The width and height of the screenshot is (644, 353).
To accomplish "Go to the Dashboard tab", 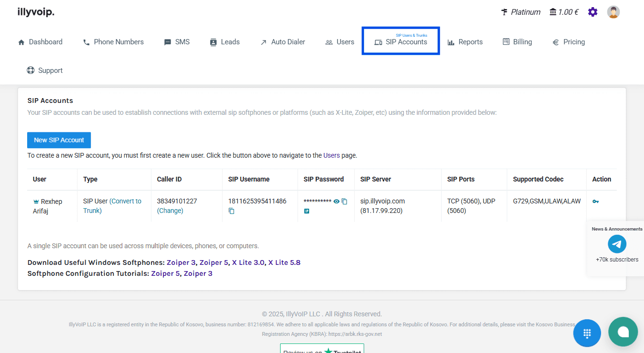I will pos(40,42).
